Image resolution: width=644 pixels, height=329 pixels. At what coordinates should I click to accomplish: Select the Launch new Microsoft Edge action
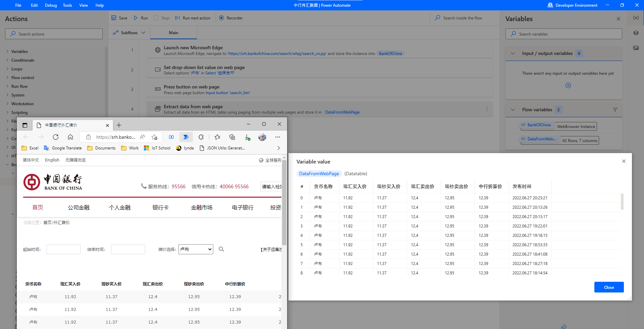click(320, 50)
